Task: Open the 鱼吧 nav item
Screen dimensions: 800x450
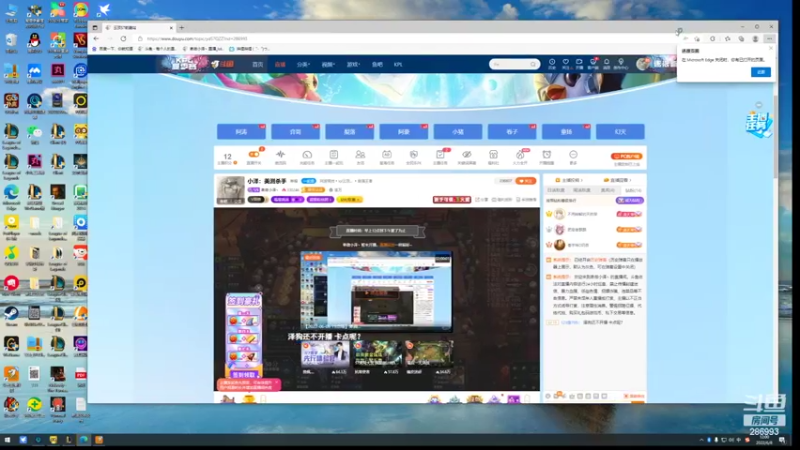Action: click(x=377, y=65)
